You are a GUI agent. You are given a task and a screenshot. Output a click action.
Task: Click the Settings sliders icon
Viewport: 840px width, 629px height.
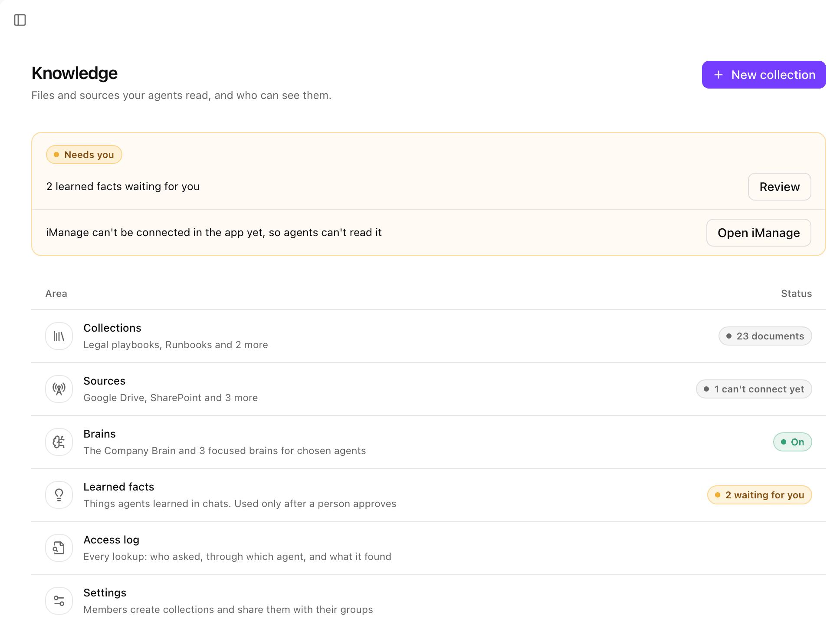[x=59, y=601]
